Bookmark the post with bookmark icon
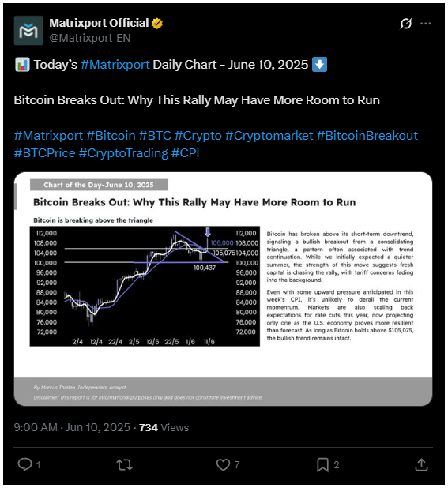 tap(322, 464)
